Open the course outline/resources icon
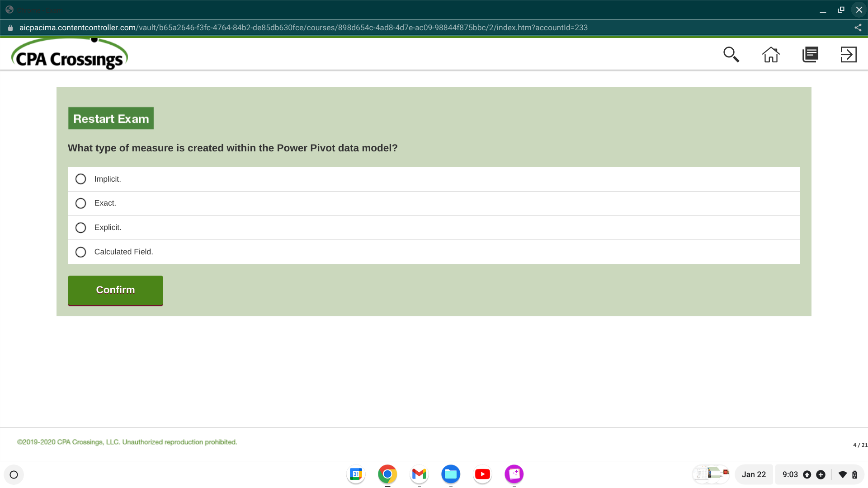 (x=810, y=54)
